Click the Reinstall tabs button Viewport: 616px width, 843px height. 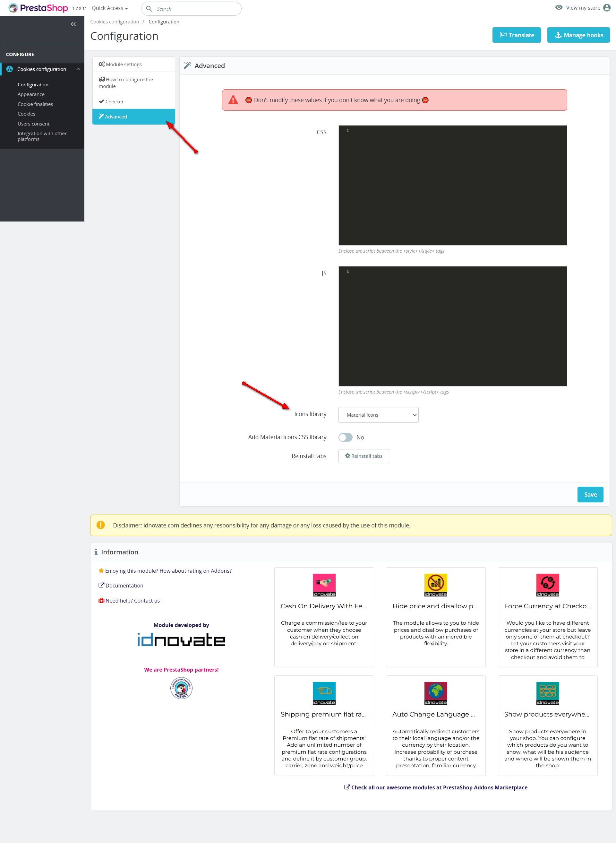(x=364, y=456)
